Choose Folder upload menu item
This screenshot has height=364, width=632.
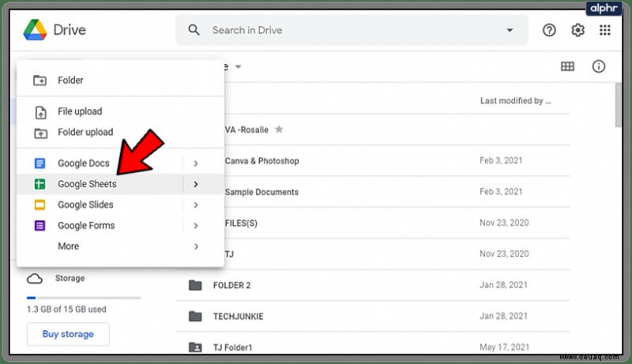120,132
